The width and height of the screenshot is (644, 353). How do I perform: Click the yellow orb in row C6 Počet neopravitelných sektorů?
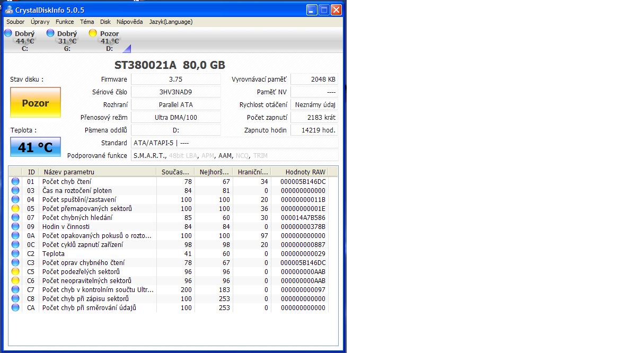click(x=15, y=280)
